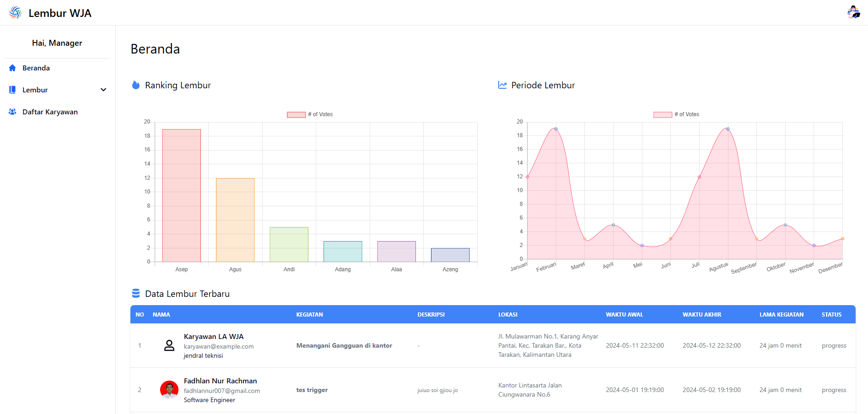Click the flame icon beside Ranking Lembur
Image resolution: width=868 pixels, height=414 pixels.
[x=135, y=85]
